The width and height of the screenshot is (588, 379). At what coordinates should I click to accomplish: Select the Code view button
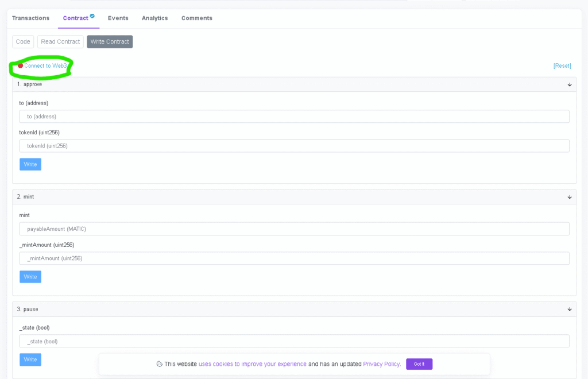point(22,41)
